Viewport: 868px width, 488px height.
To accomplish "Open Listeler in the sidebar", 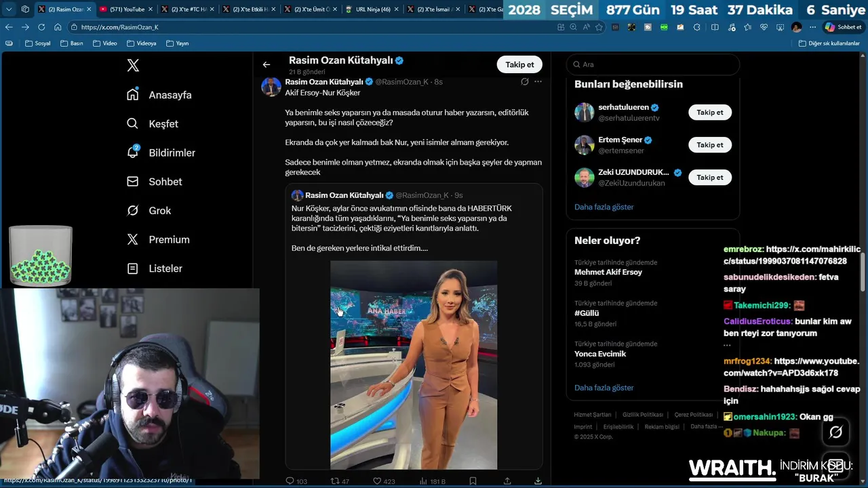I will (x=155, y=268).
